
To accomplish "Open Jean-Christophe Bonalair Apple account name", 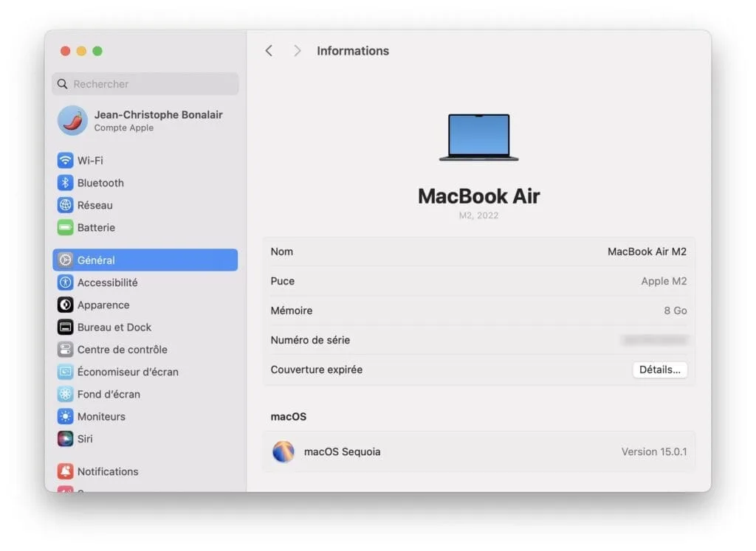I will click(x=159, y=114).
